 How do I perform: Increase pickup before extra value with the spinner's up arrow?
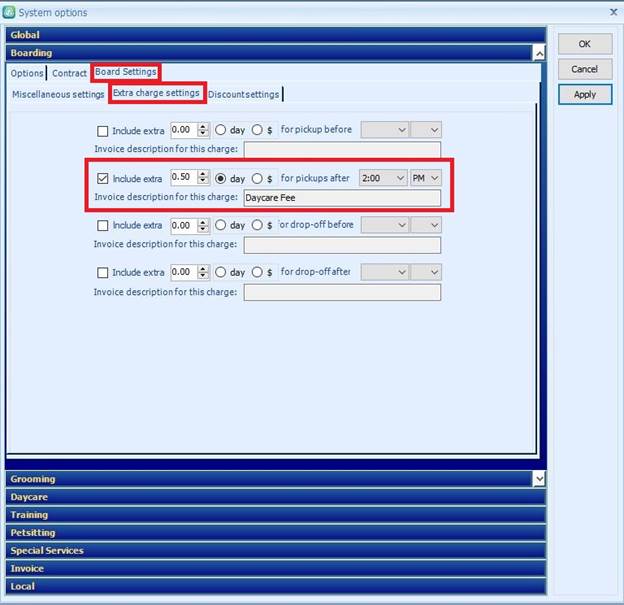click(203, 127)
